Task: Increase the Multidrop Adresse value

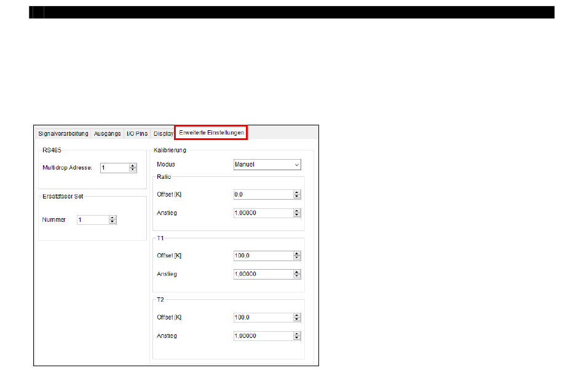Action: click(133, 166)
